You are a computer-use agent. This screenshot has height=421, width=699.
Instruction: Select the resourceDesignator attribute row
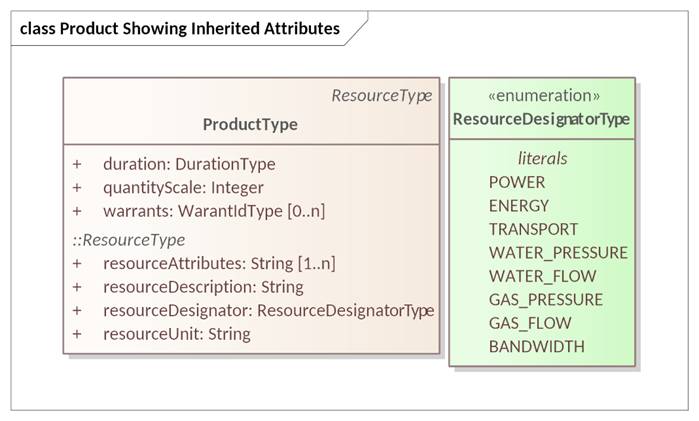click(x=268, y=311)
